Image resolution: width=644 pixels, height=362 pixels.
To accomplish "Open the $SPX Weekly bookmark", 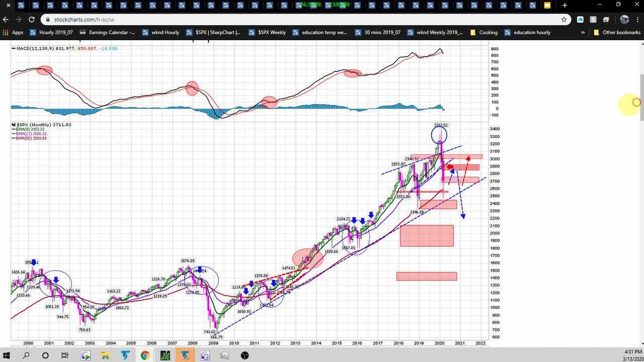I will click(x=267, y=32).
